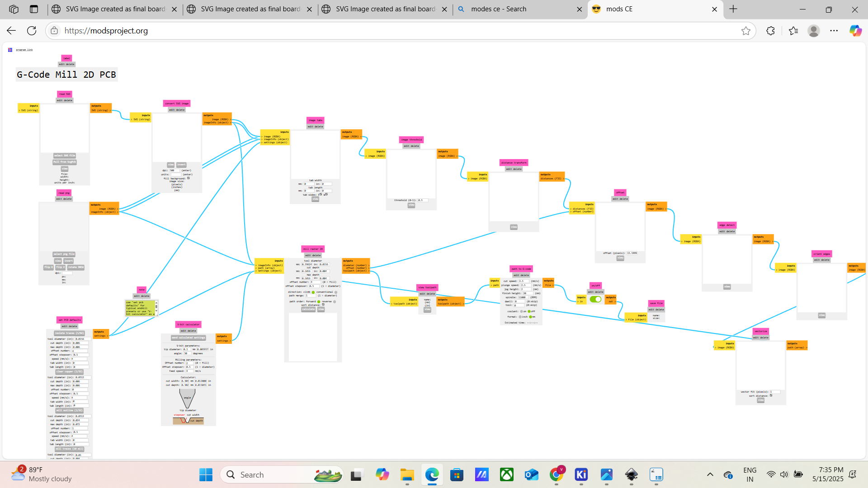Open a new browser tab
The width and height of the screenshot is (868, 488).
coord(733,9)
